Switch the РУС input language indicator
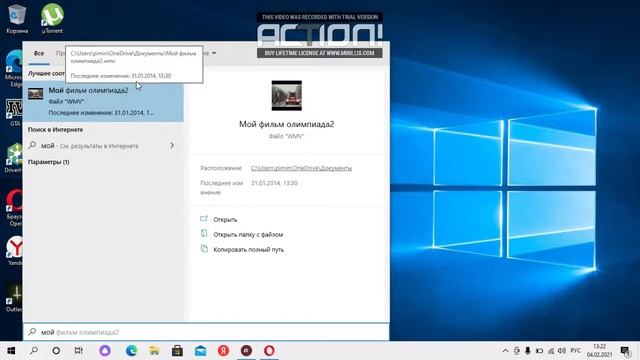 click(x=576, y=351)
